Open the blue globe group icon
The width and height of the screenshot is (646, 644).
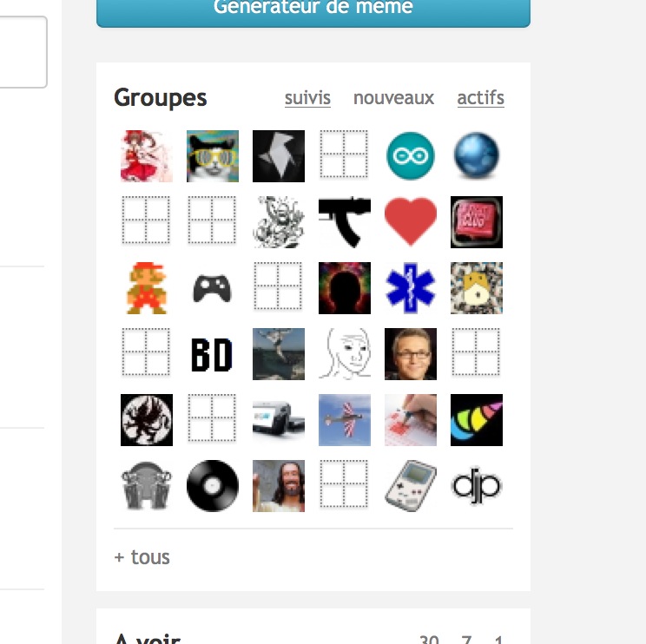coord(477,156)
